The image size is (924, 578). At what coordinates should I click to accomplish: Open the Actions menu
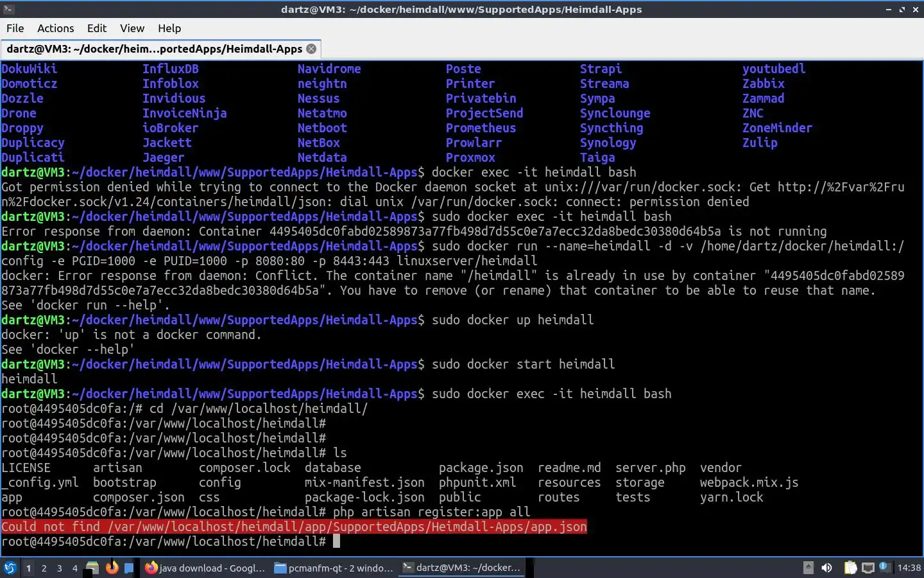pos(55,28)
